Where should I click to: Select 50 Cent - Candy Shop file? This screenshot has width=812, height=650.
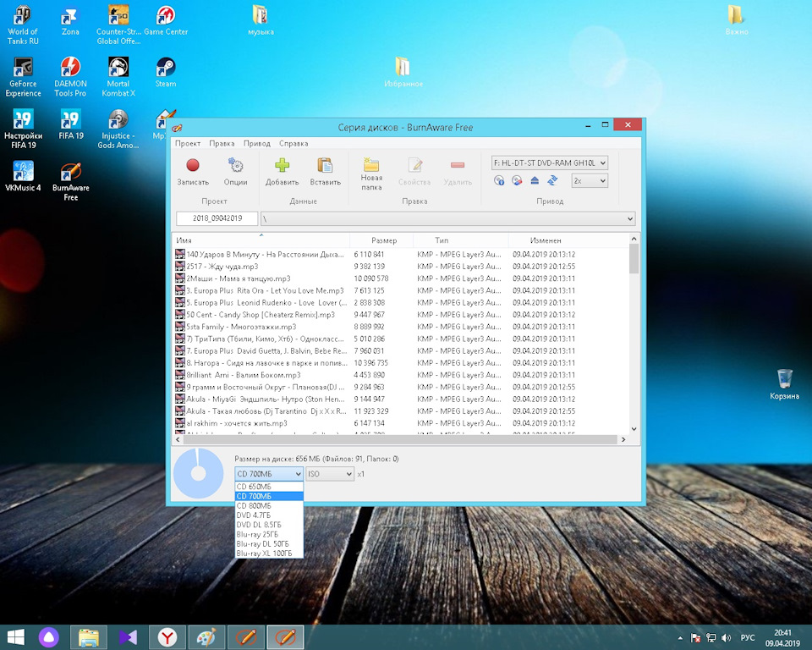point(261,315)
